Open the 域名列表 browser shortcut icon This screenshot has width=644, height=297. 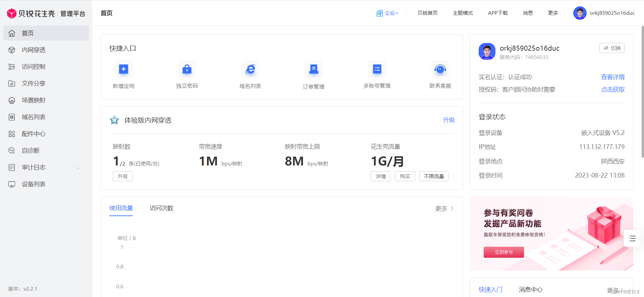point(250,69)
